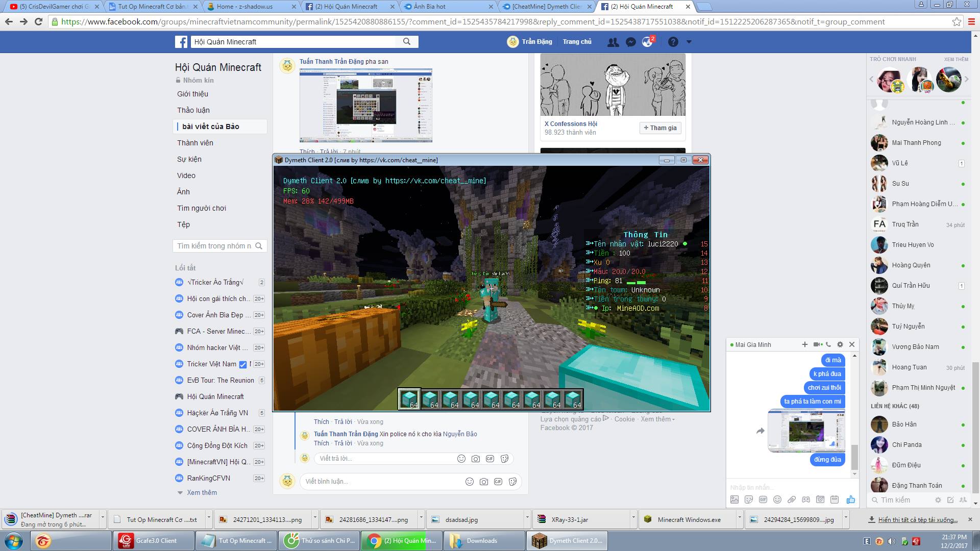Start voice call in chat window

[x=828, y=345]
